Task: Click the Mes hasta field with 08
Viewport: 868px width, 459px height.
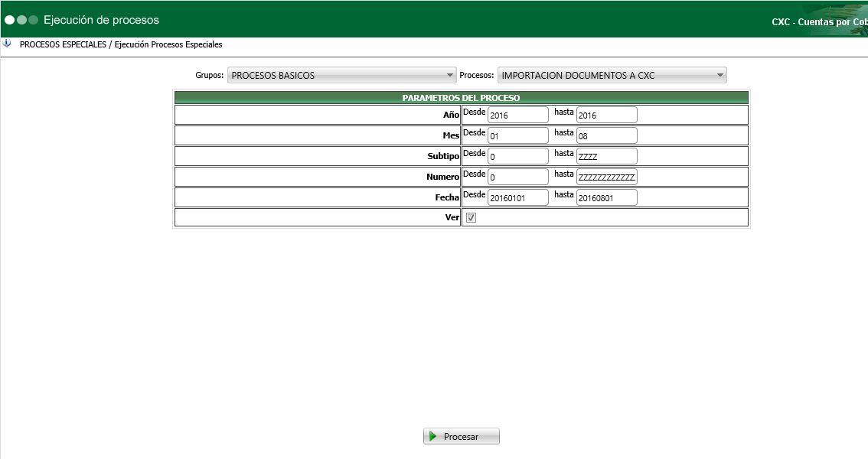Action: [x=607, y=135]
